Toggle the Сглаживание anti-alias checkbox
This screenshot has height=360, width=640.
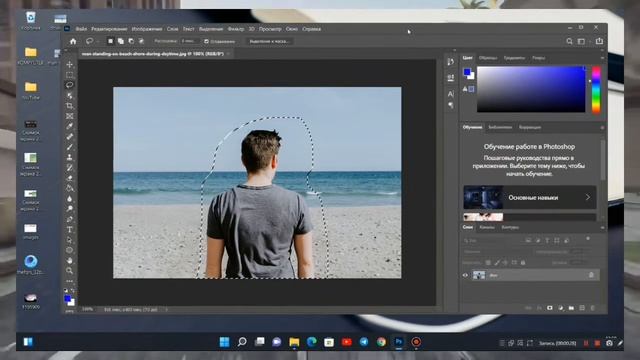(x=206, y=41)
